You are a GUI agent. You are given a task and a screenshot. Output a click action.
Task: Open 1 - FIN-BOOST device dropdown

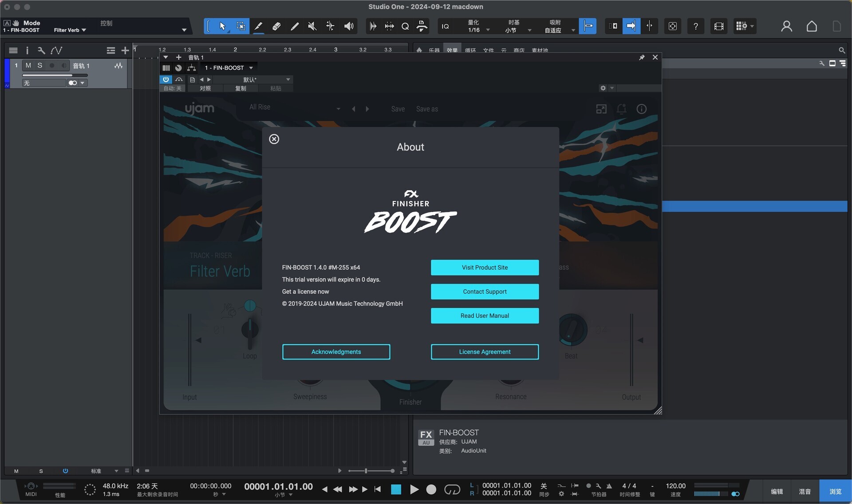click(x=229, y=68)
